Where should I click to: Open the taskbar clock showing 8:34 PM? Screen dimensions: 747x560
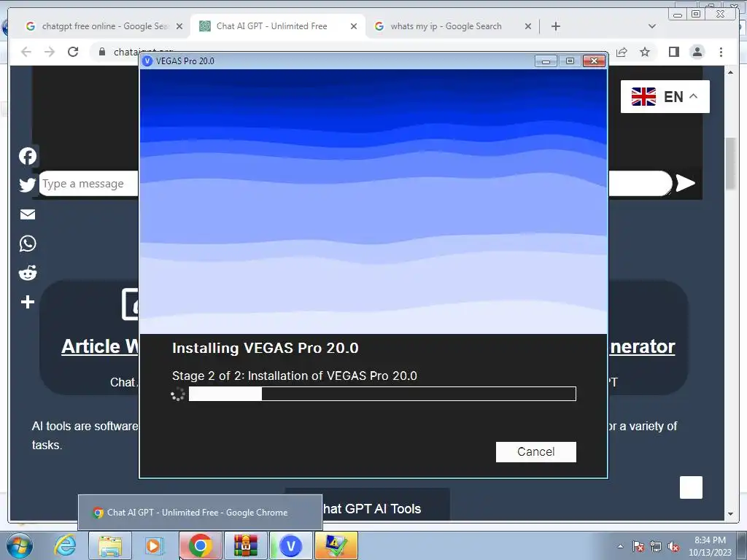tap(710, 546)
